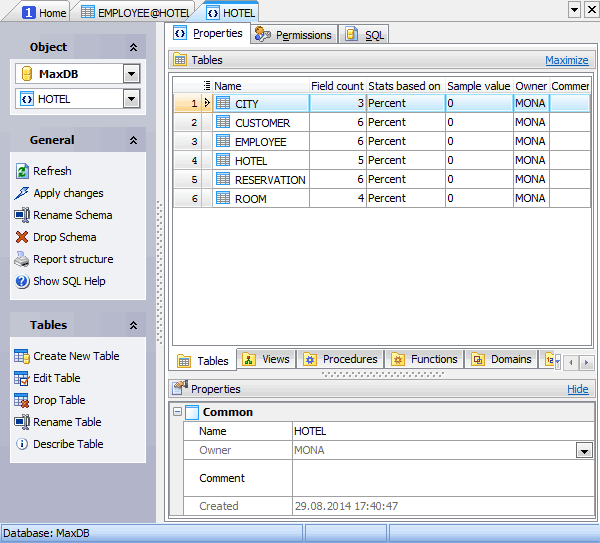
Task: Switch to the Permissions tab
Action: coord(294,35)
